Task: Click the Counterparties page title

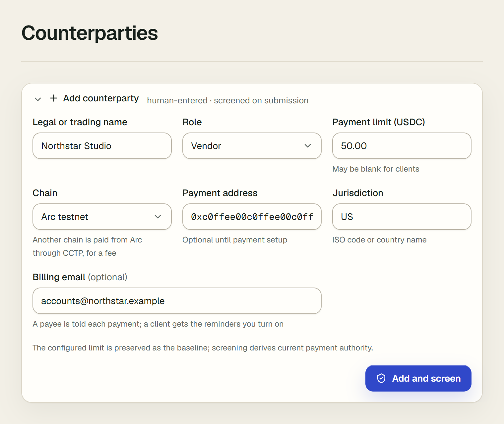Action: (x=90, y=33)
